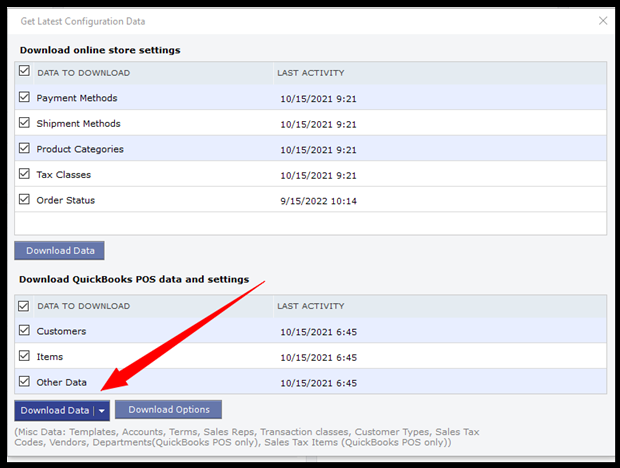Screen dimensions: 620x468
Task: Select the Order Status row label
Action: click(66, 200)
